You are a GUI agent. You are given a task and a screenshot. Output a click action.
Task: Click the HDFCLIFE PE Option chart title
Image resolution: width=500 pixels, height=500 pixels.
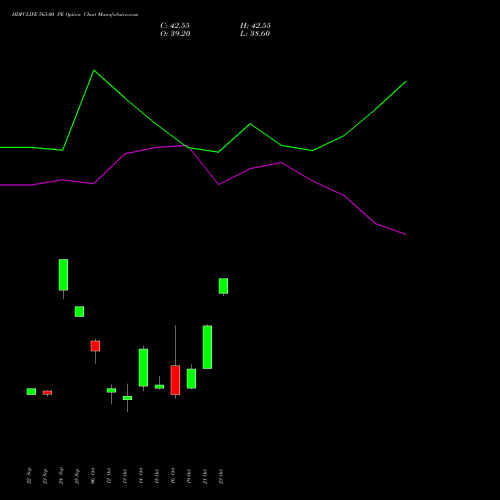point(75,15)
